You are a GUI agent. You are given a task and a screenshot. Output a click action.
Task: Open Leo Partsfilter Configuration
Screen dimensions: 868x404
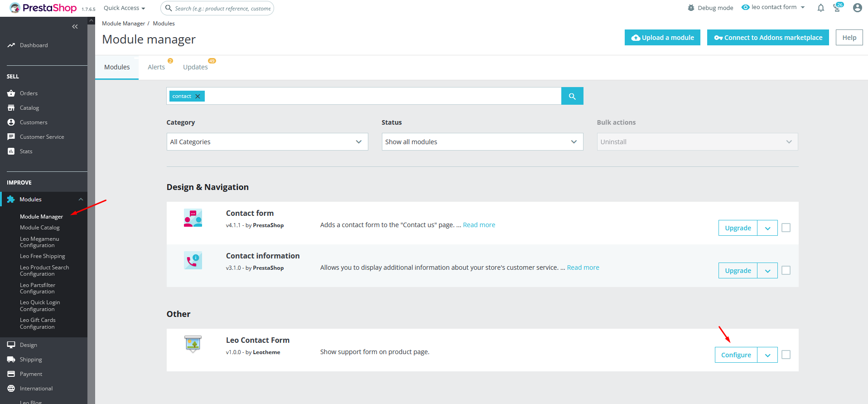(38, 288)
